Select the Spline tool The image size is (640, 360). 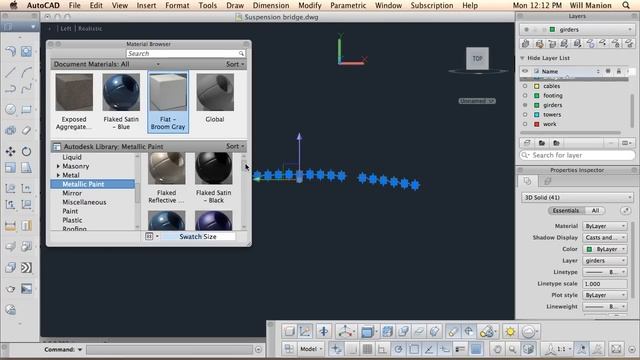point(27,88)
